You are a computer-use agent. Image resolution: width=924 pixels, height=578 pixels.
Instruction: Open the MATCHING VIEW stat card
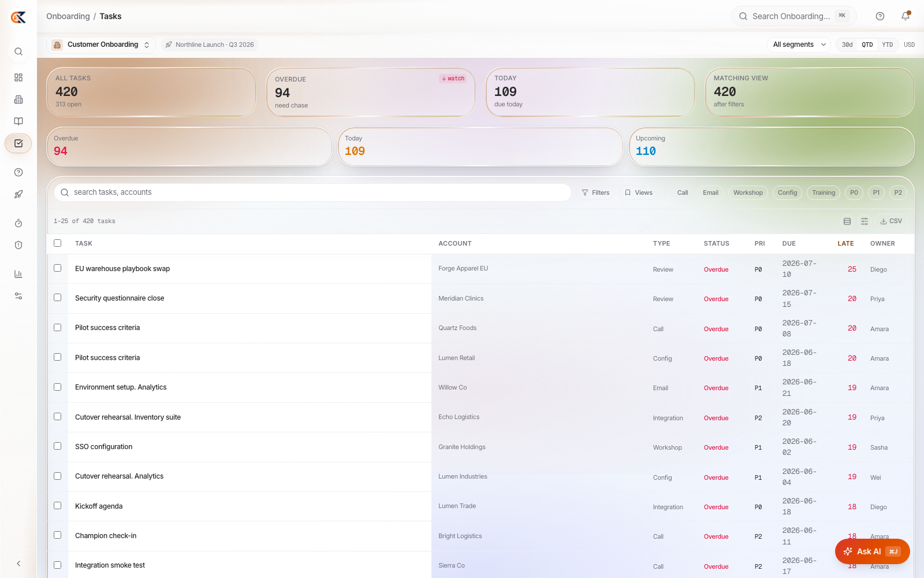810,92
